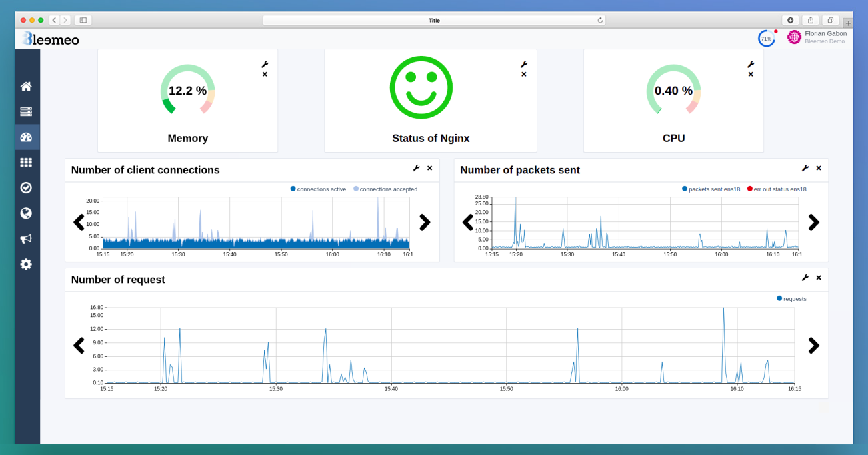Click the 71% progress circle badge
Screen dimensions: 868x455
[x=766, y=38]
